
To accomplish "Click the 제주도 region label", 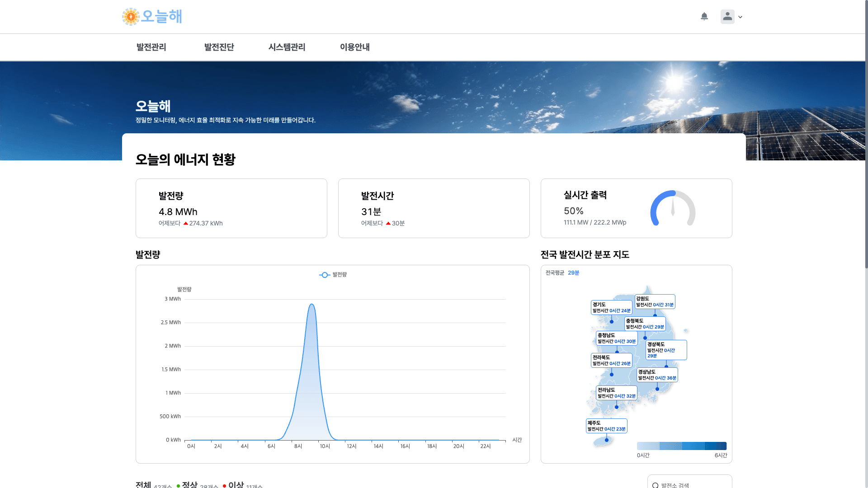I will click(x=606, y=426).
